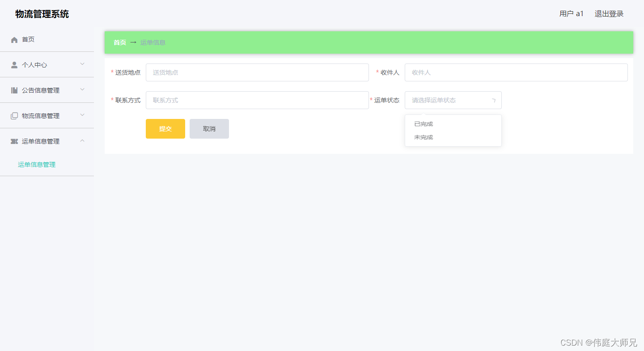Expand the 个人中心 chevron

pyautogui.click(x=82, y=64)
